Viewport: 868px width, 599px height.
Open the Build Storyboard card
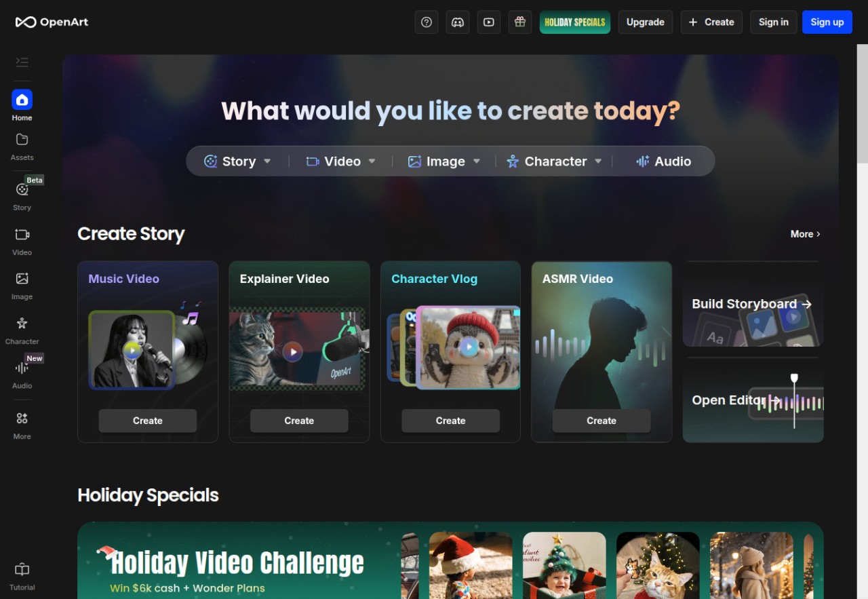pyautogui.click(x=753, y=304)
